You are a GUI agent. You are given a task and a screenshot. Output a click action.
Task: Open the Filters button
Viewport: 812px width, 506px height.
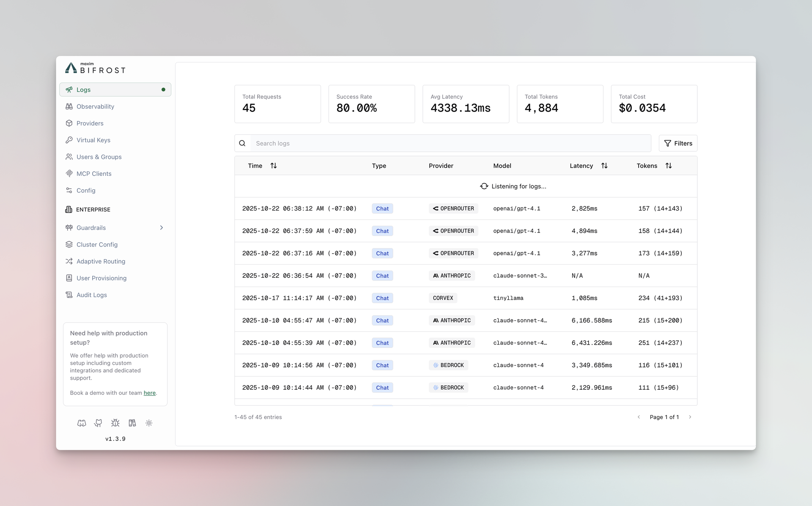(x=678, y=143)
